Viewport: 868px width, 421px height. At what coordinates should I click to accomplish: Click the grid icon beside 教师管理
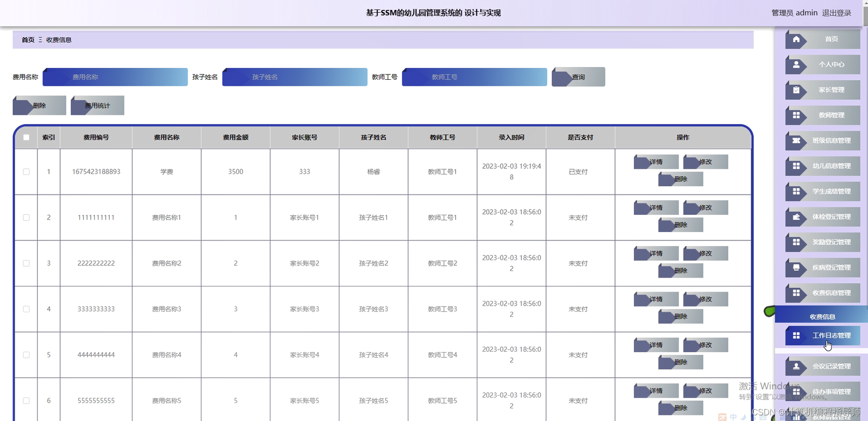click(796, 115)
